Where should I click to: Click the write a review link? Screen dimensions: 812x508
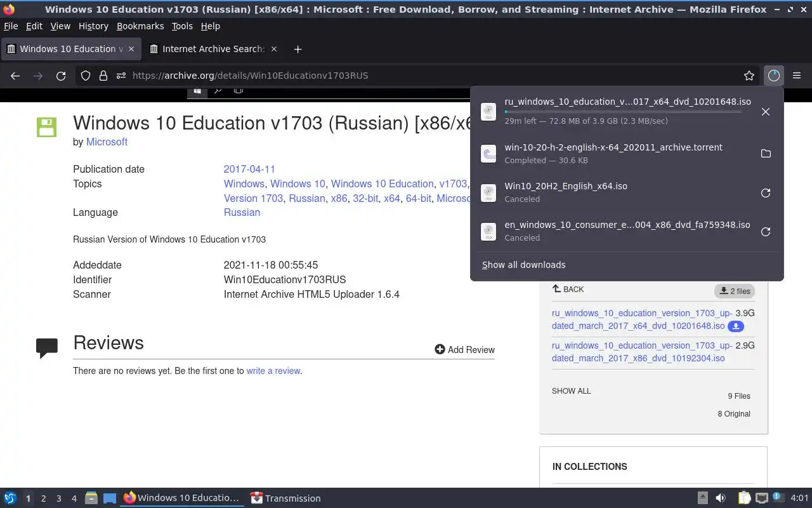coord(273,371)
